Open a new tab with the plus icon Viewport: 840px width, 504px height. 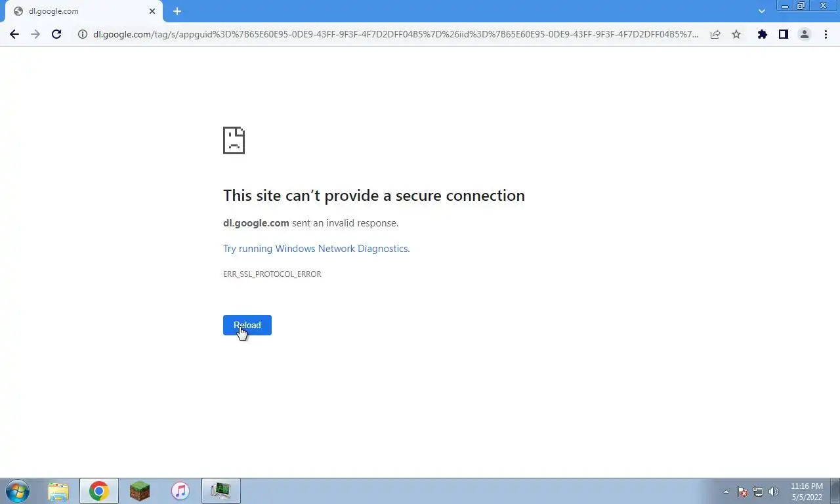[177, 11]
